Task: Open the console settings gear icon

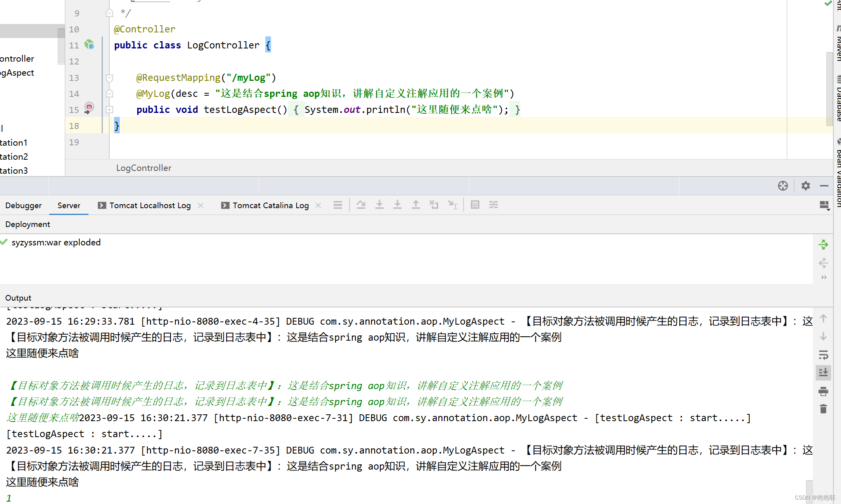Action: (805, 186)
